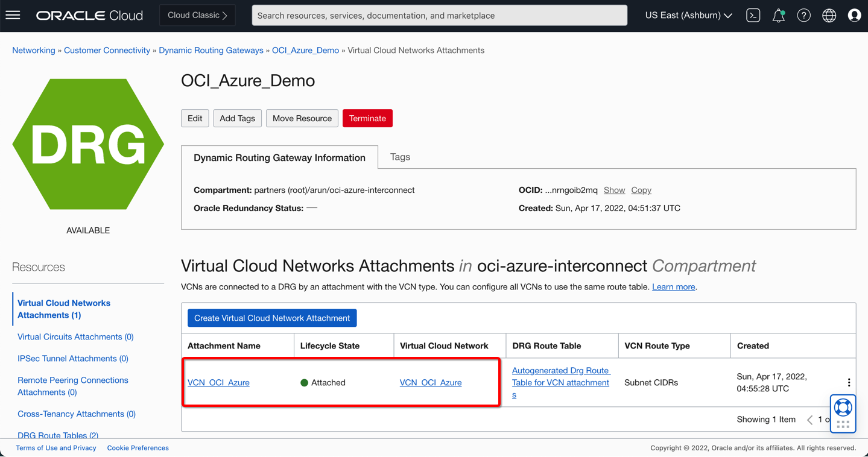Show the full OCID value
The height and width of the screenshot is (457, 868).
614,190
